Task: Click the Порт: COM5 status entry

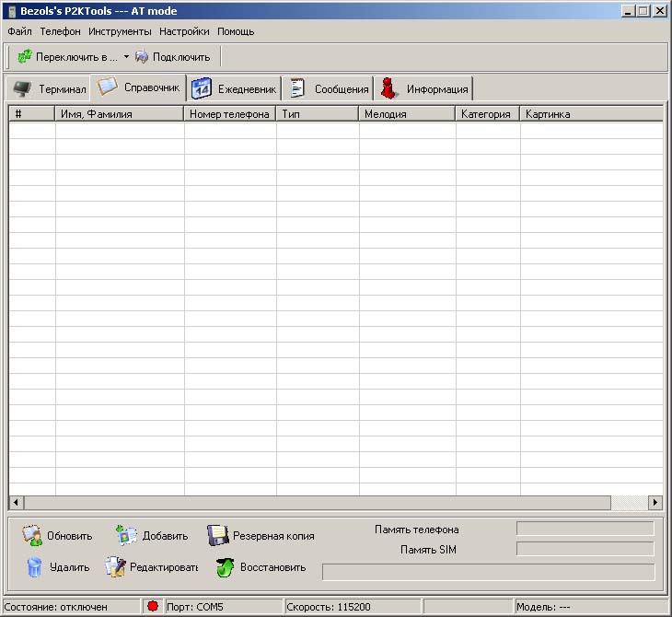Action: [195, 607]
